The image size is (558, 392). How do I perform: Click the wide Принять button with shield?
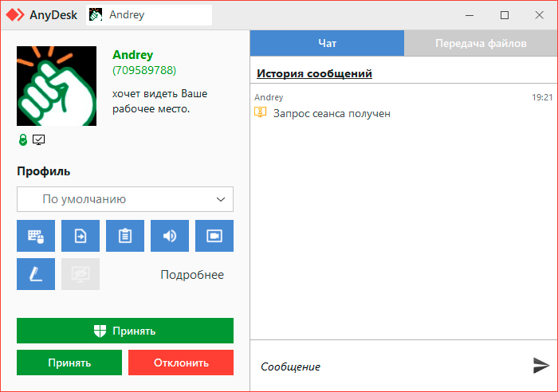125,331
